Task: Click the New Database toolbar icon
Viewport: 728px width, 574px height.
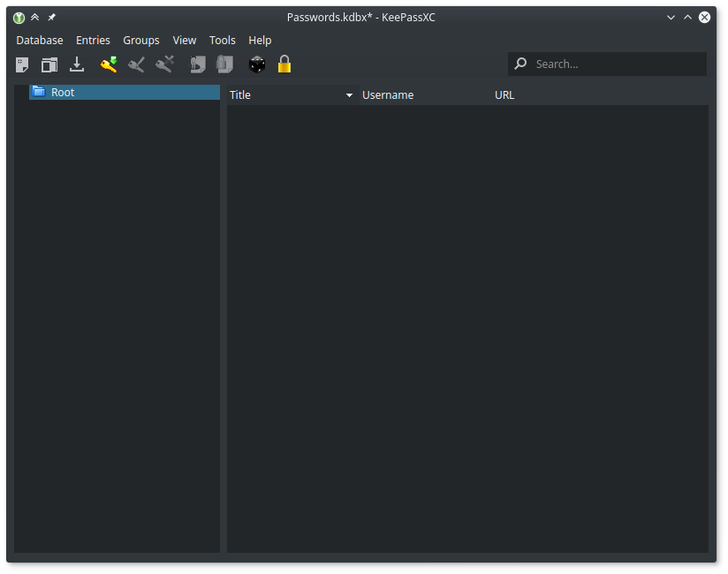Action: pos(22,64)
